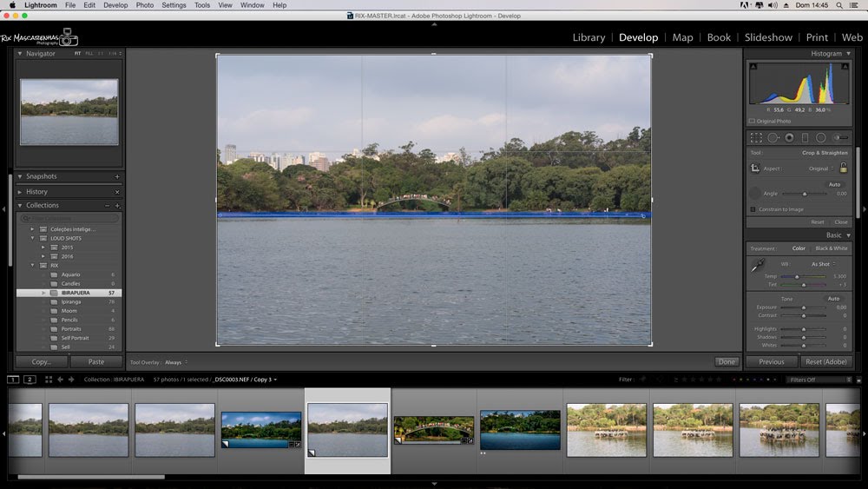Screen dimensions: 868x489
Task: Open the Aspect Original dropdown
Action: pyautogui.click(x=821, y=169)
